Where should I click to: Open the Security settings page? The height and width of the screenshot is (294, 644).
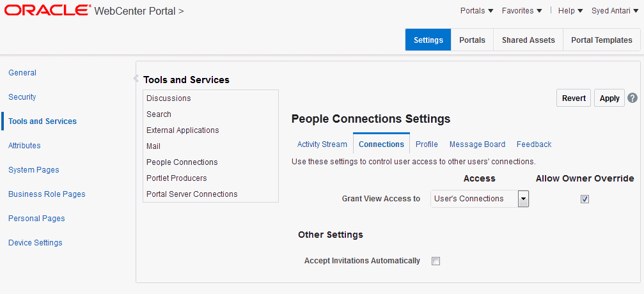pos(22,97)
